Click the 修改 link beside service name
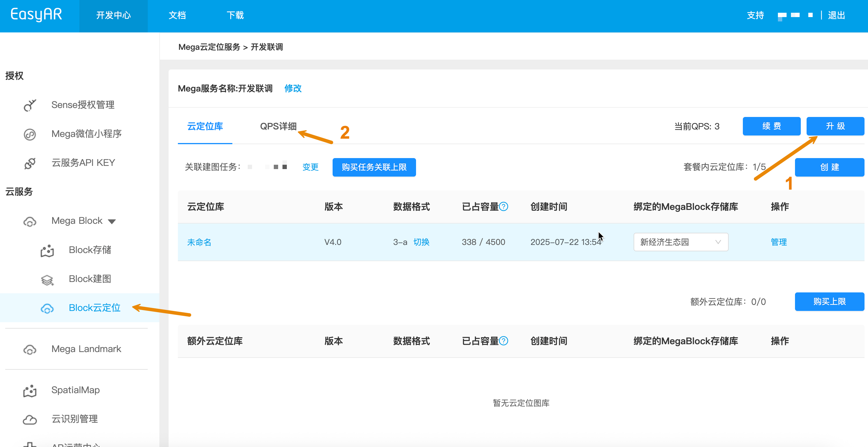 [293, 89]
